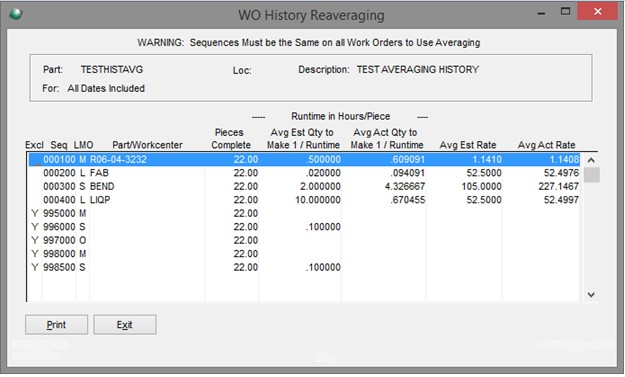The height and width of the screenshot is (377, 625).
Task: Maximize the WO History Reaveraging window
Action: tap(565, 11)
